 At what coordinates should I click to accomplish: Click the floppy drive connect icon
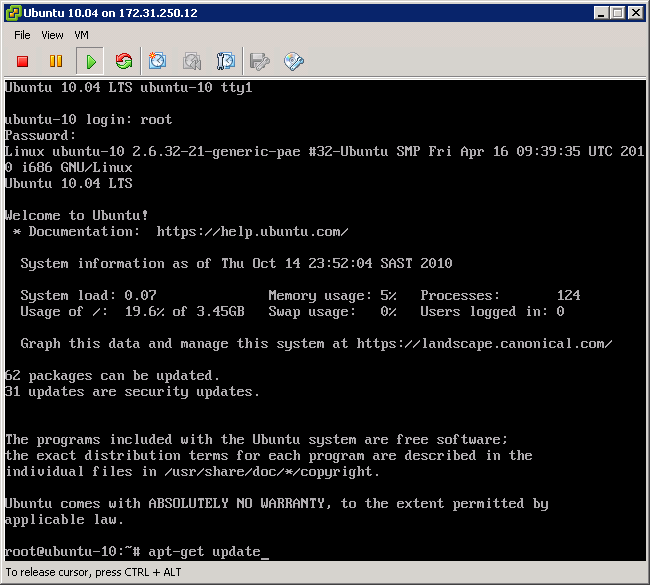click(x=260, y=61)
